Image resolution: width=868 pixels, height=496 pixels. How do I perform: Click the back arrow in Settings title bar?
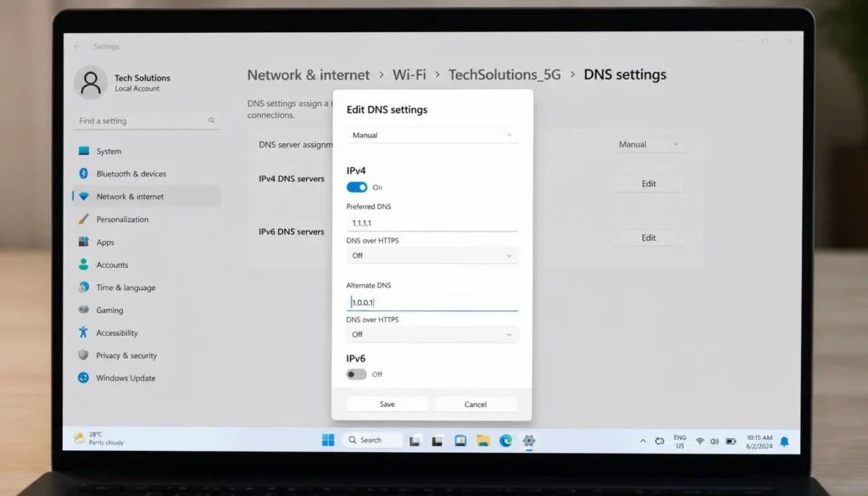click(x=77, y=47)
